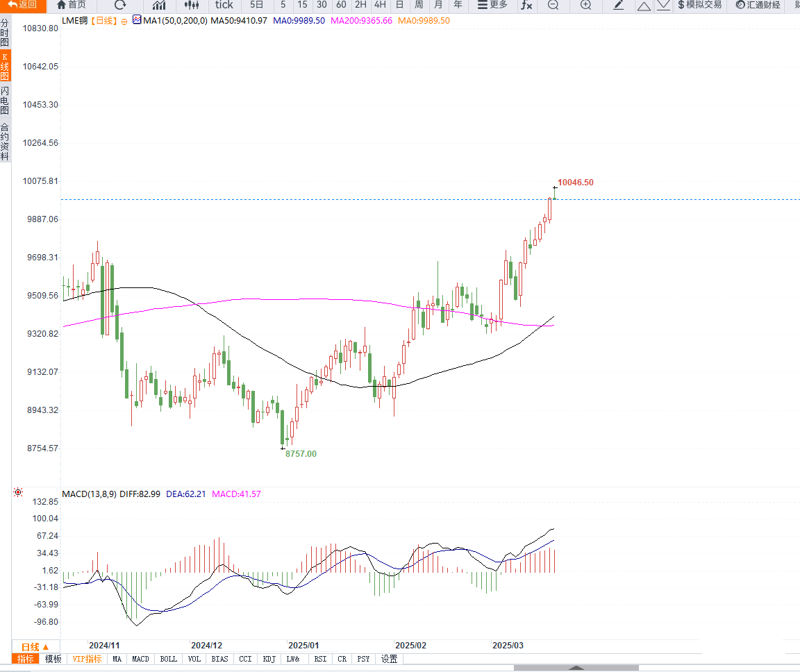800x672 pixels.
Task: Expand the 日线 period dropdown at bottom
Action: click(35, 646)
